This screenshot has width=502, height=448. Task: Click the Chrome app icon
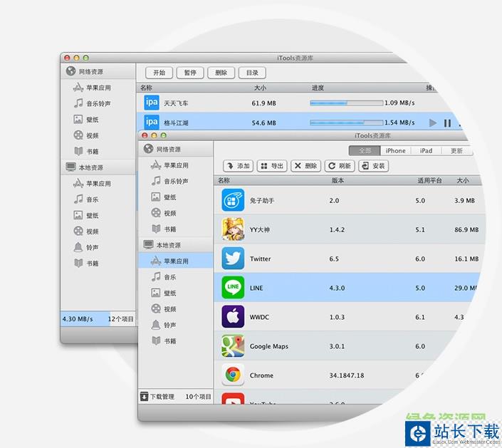point(233,375)
